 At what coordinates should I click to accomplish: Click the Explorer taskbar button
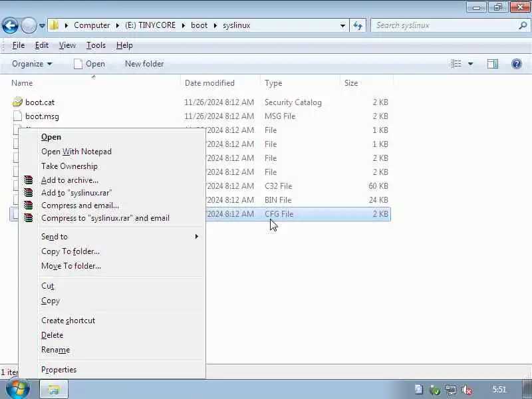tap(54, 390)
